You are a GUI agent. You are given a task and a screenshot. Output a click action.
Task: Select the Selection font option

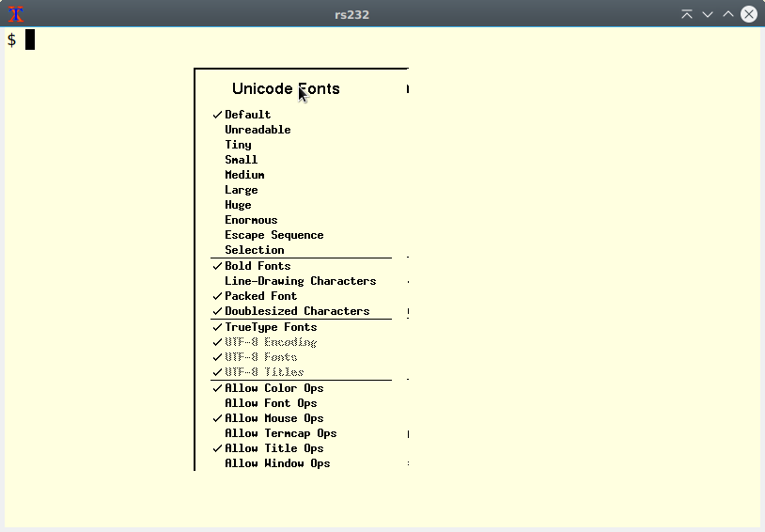click(x=254, y=250)
